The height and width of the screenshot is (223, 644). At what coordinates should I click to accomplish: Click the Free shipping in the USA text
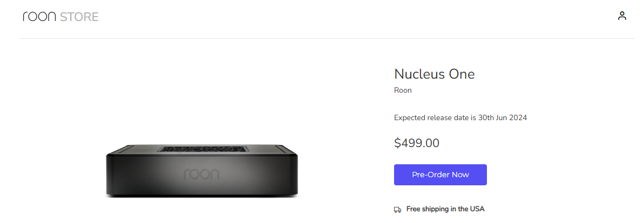(x=445, y=209)
